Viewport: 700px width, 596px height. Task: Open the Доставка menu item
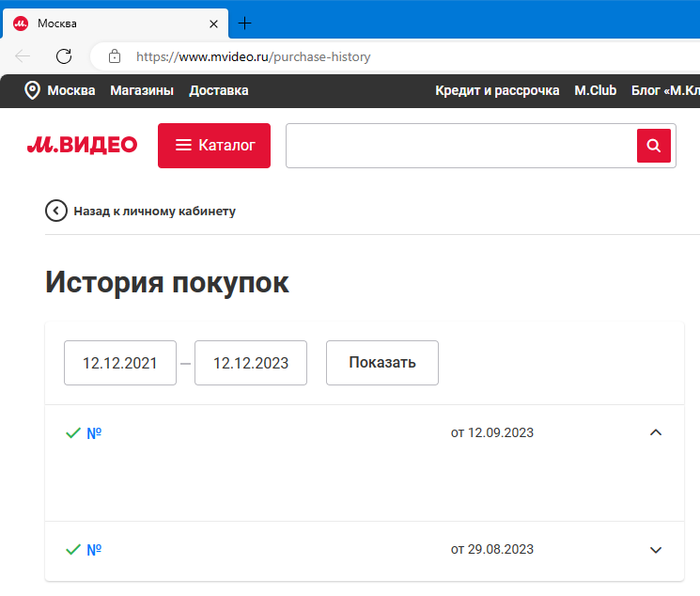[x=219, y=90]
